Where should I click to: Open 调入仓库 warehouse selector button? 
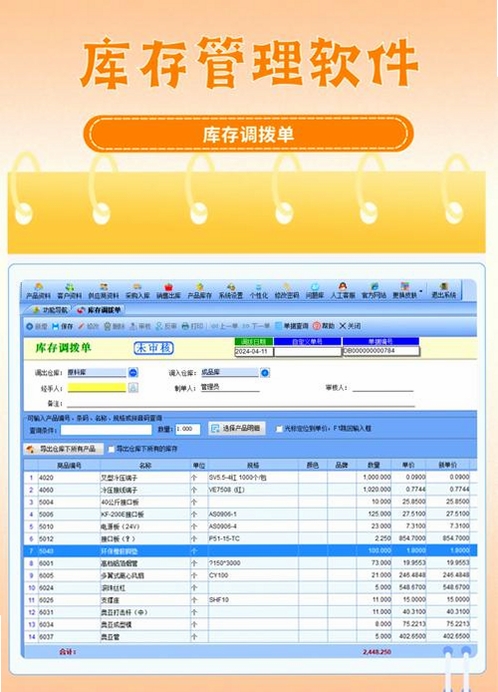coord(265,373)
